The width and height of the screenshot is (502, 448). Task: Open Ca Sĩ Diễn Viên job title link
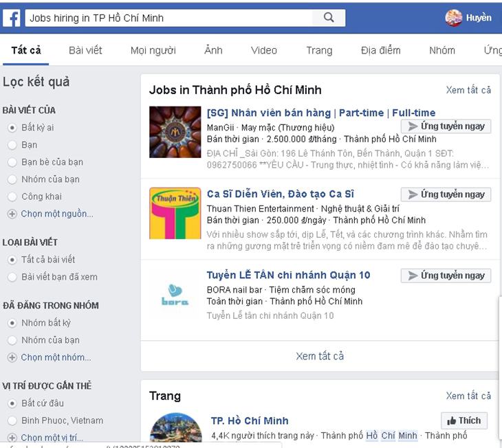[x=281, y=194]
